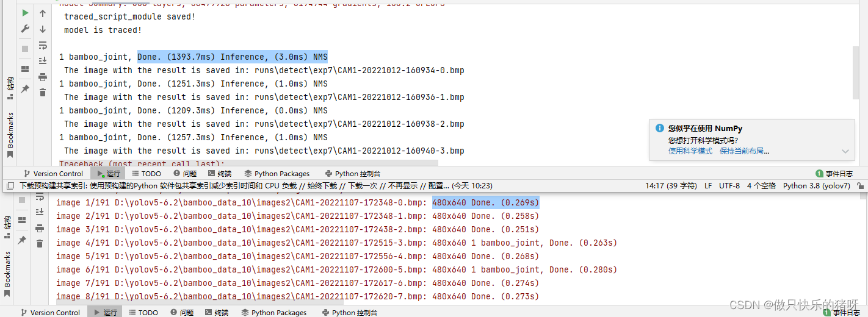
Task: Pin tab icon in upper window
Action: (x=25, y=89)
